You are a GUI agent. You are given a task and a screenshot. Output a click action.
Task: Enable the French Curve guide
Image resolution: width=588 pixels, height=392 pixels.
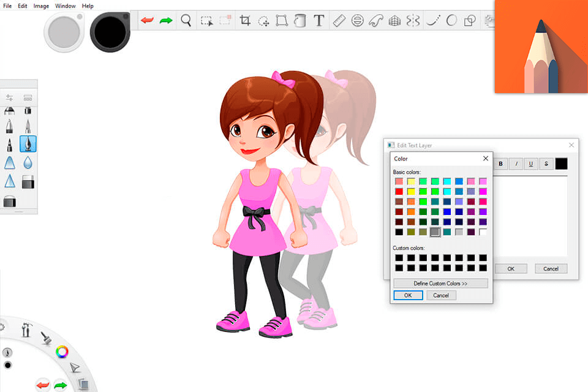375,21
